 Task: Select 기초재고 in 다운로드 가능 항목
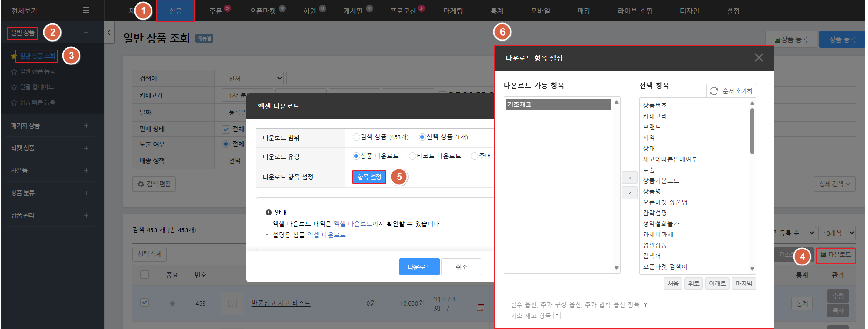pos(558,105)
